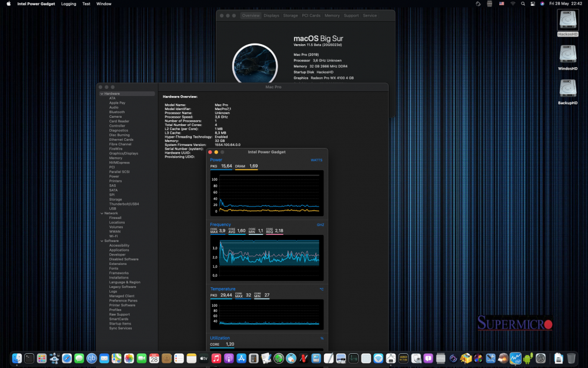Select Legacy Software in the sidebar
588x368 pixels.
123,287
